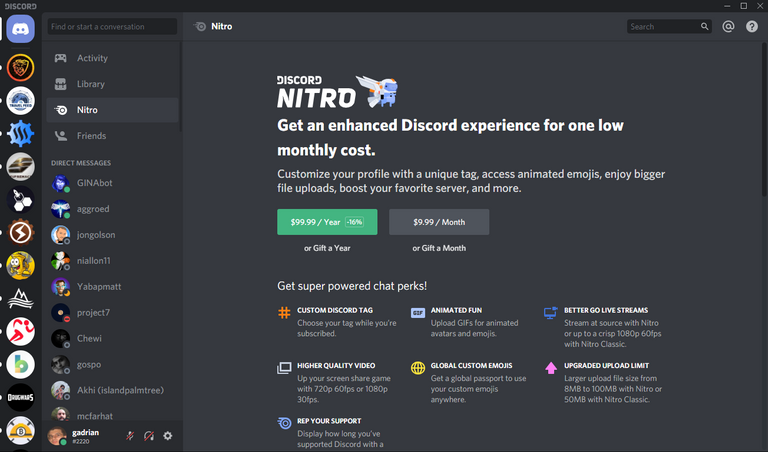Screen dimensions: 768x452
Task: Open the yellow cartoon character server
Action: (x=21, y=265)
